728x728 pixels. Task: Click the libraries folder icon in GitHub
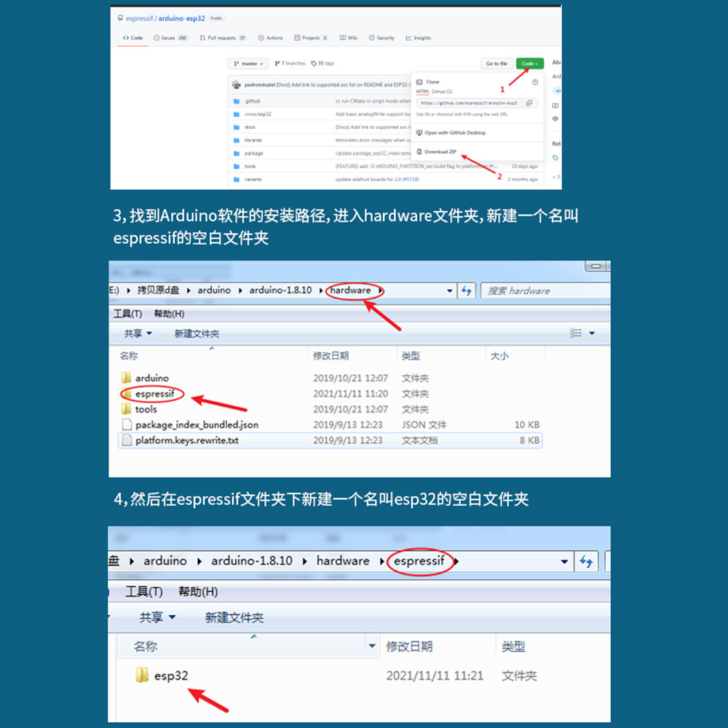point(237,140)
